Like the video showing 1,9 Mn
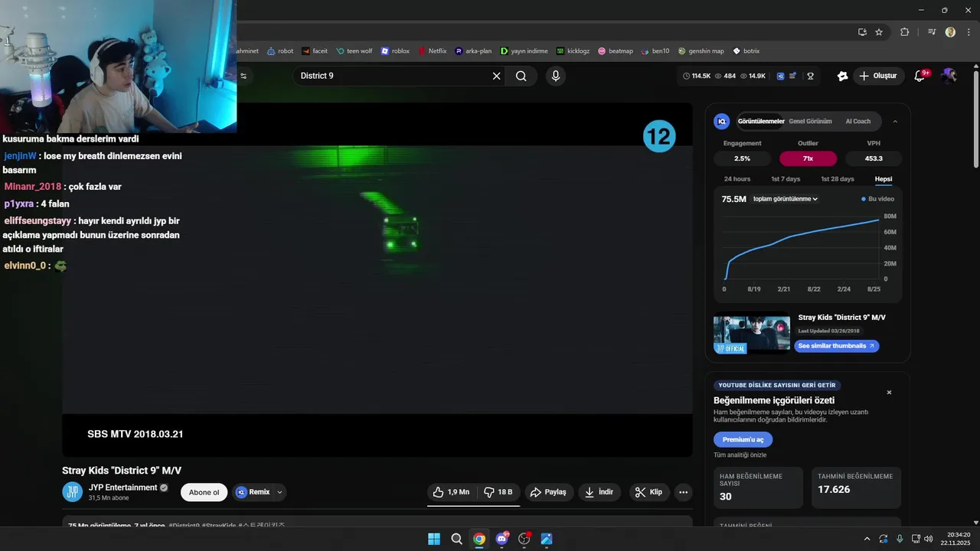This screenshot has height=551, width=980. [451, 492]
